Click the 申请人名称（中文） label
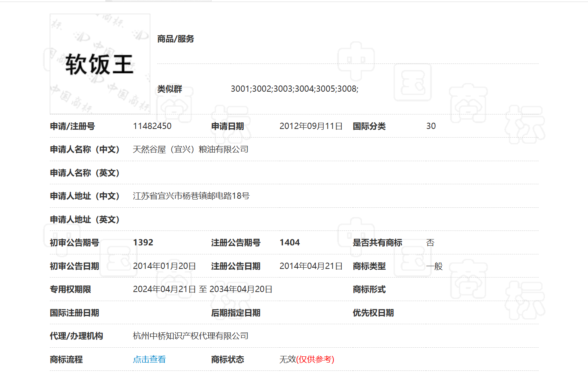 (85, 149)
